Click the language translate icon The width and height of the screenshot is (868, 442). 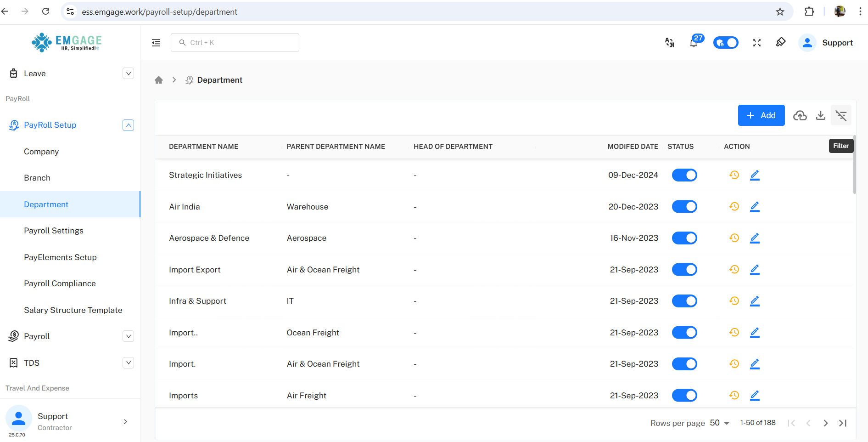pos(670,43)
